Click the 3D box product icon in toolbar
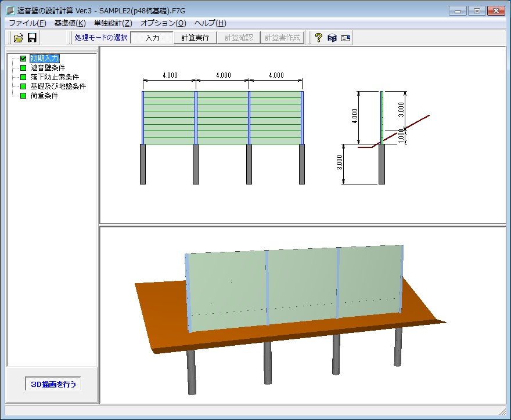Image resolution: width=511 pixels, height=420 pixels. (x=332, y=38)
